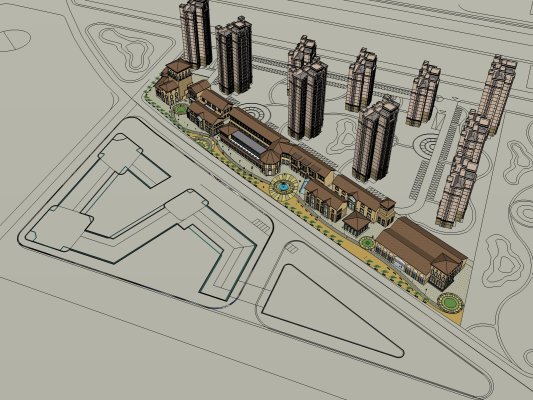Select the second high-rise tower from the left
This screenshot has height=400, width=533.
[x=234, y=55]
